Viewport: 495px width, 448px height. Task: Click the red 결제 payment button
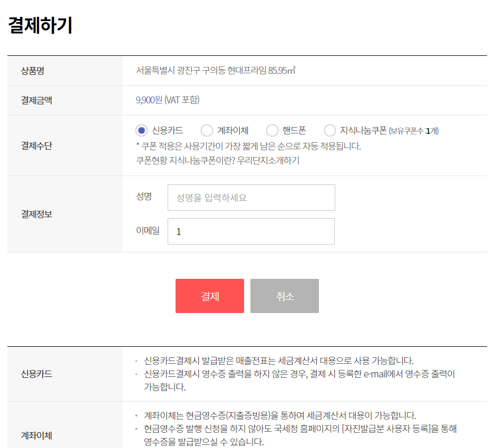[209, 296]
